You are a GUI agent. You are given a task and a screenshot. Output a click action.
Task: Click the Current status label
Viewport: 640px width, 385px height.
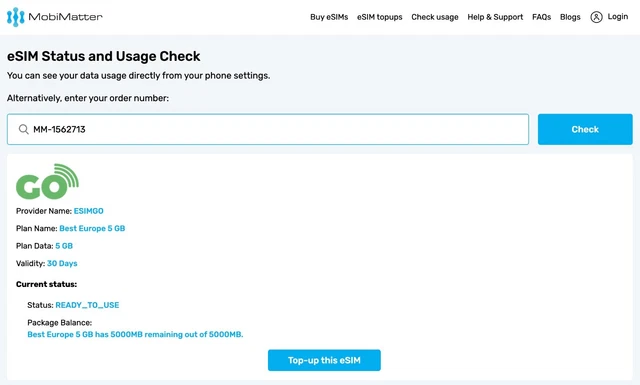tap(47, 284)
